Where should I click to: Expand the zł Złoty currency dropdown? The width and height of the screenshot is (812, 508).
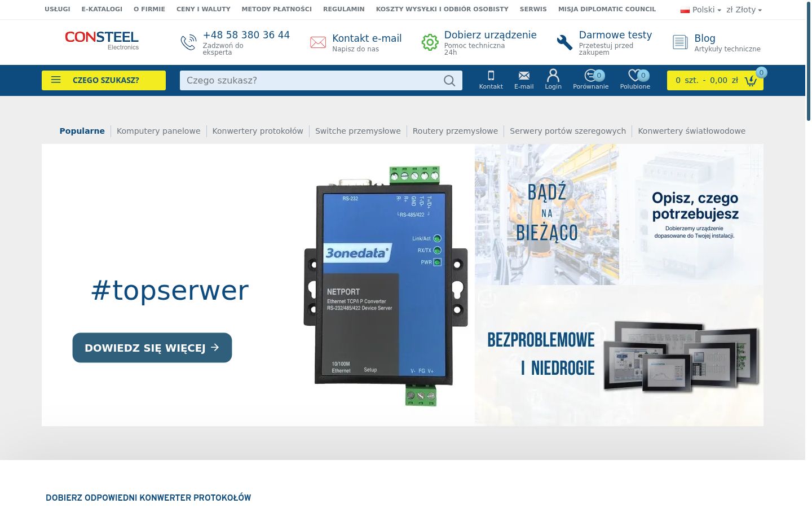pos(744,10)
